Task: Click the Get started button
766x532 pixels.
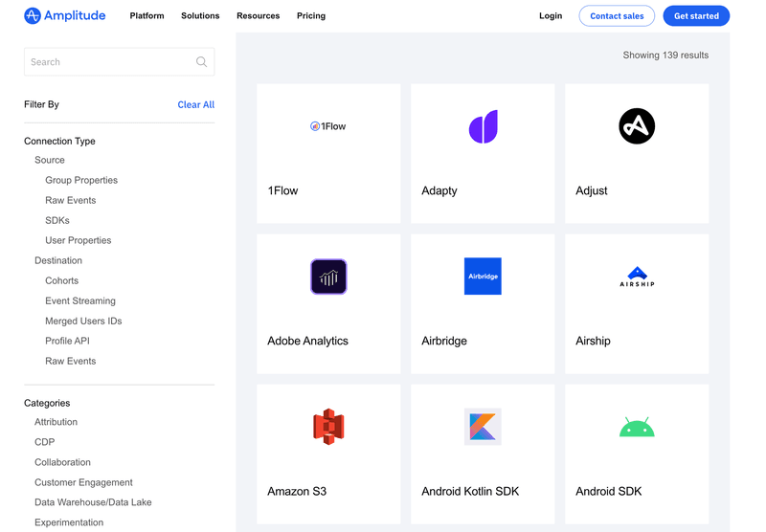Action: coord(696,15)
